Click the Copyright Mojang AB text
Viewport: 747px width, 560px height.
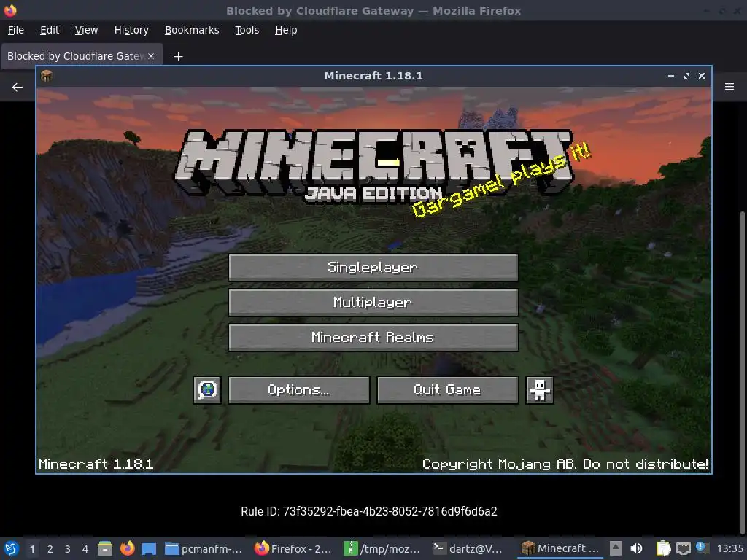pos(565,464)
